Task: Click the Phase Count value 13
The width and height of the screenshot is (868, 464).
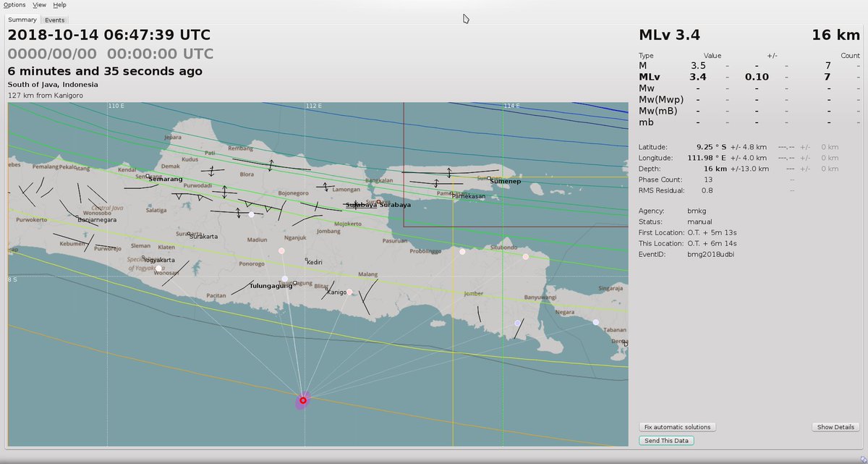Action: click(708, 180)
